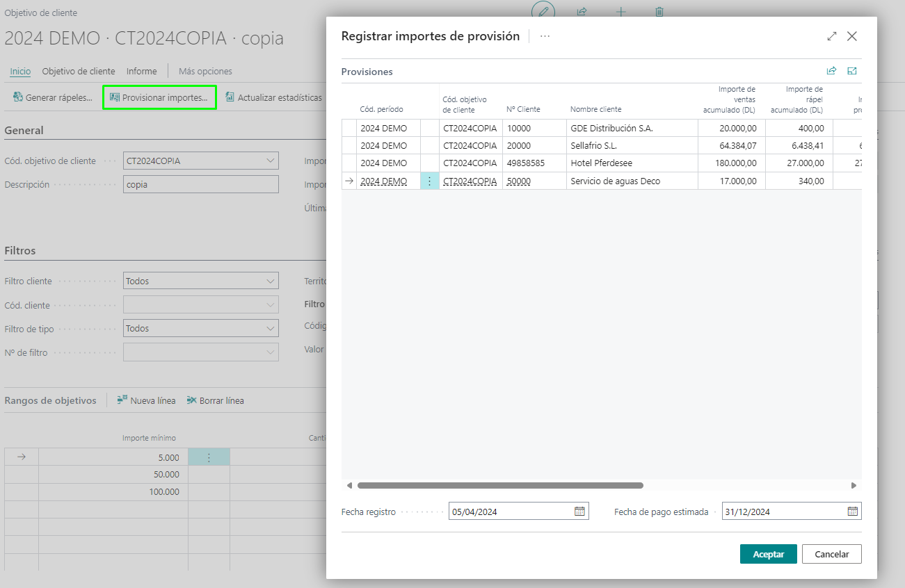Sort by Nombre cliente column header

click(595, 109)
